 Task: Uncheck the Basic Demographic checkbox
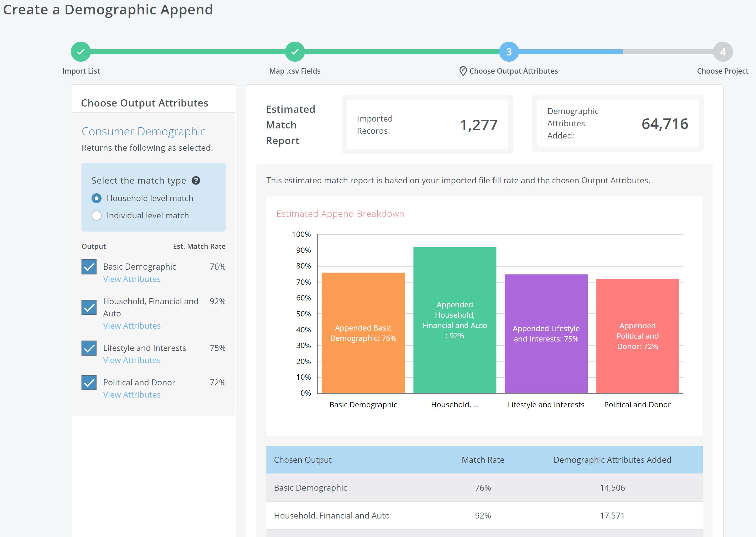pos(89,267)
